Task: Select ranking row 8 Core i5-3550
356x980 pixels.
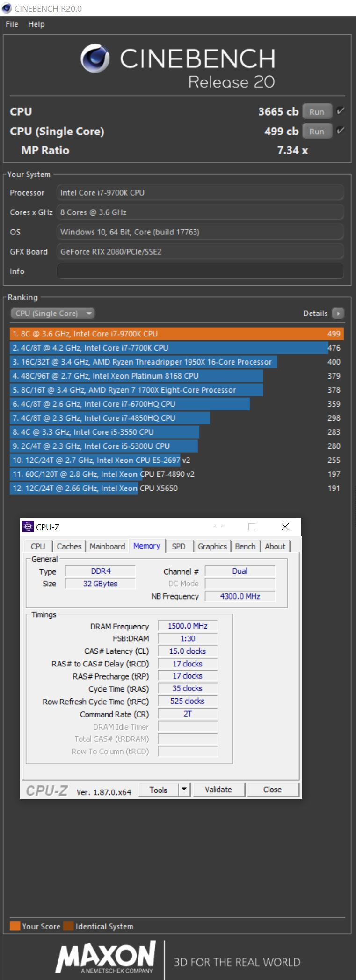Action: click(177, 432)
